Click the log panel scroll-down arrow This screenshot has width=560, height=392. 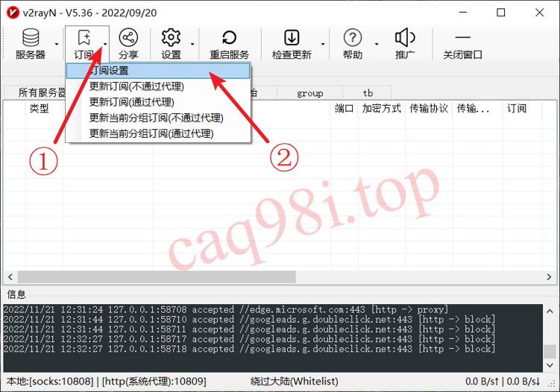click(550, 365)
